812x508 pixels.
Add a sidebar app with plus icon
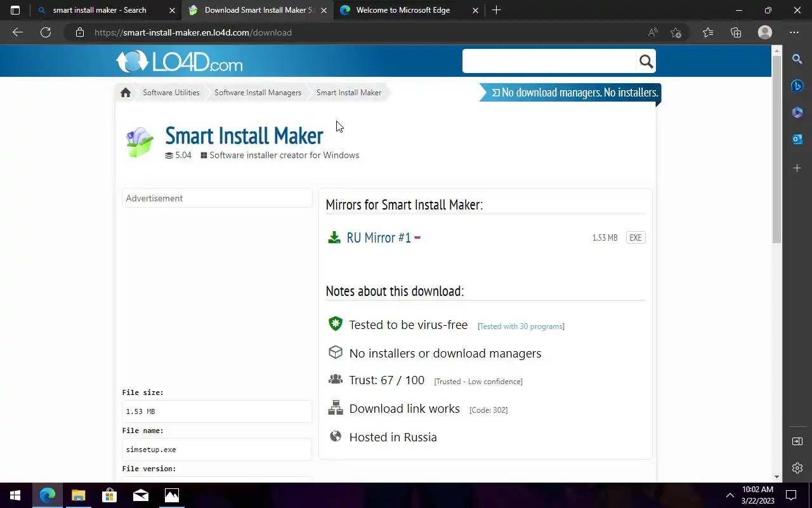click(797, 168)
